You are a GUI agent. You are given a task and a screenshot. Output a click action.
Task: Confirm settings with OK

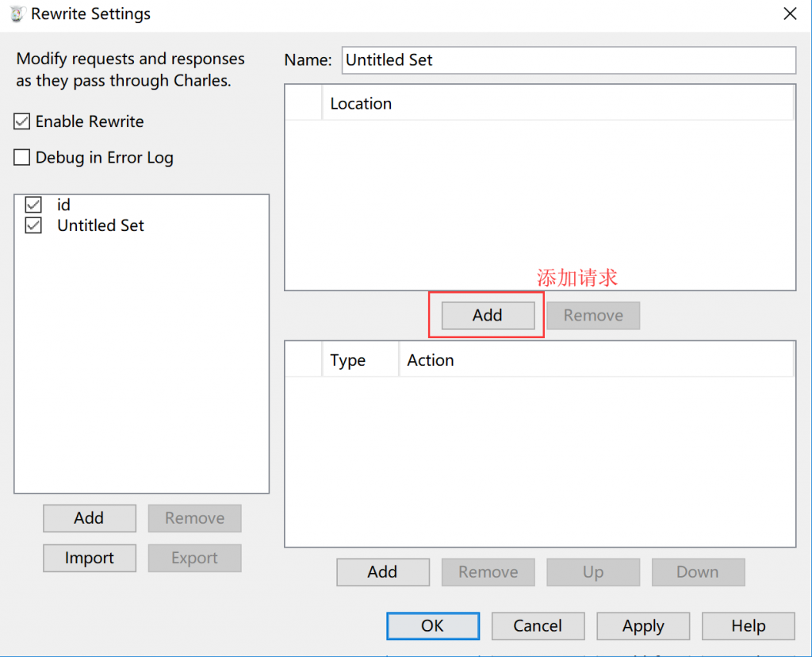433,626
